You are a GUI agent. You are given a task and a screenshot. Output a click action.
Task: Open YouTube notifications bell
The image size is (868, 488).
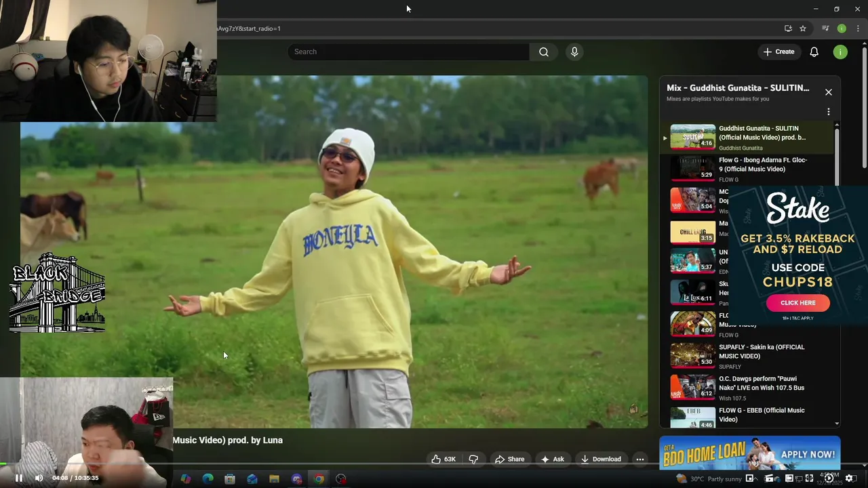(814, 52)
